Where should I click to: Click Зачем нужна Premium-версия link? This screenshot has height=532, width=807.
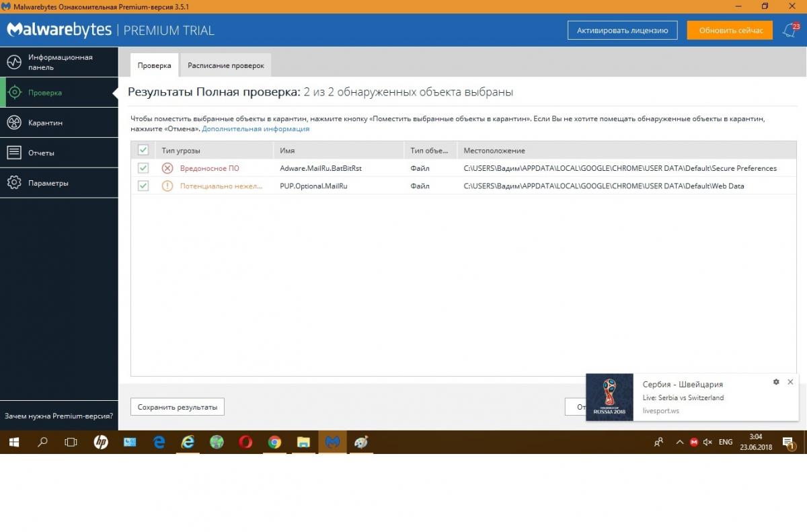pos(59,416)
